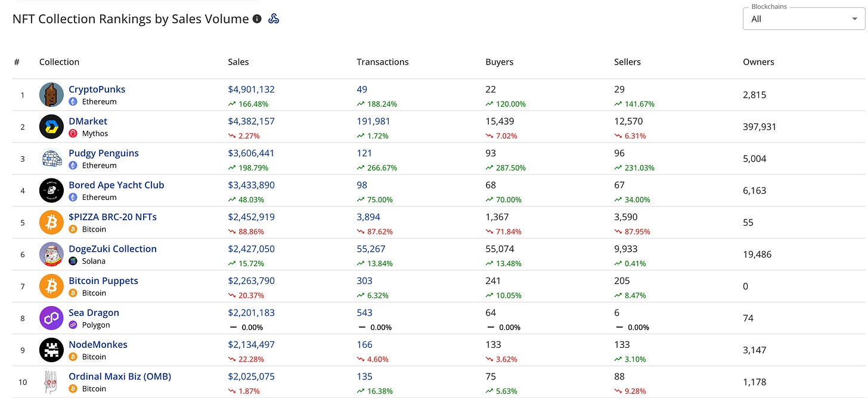Viewport: 868px width, 398px height.
Task: Click the small Solana icon under DogeZuki Collection
Action: (x=73, y=261)
